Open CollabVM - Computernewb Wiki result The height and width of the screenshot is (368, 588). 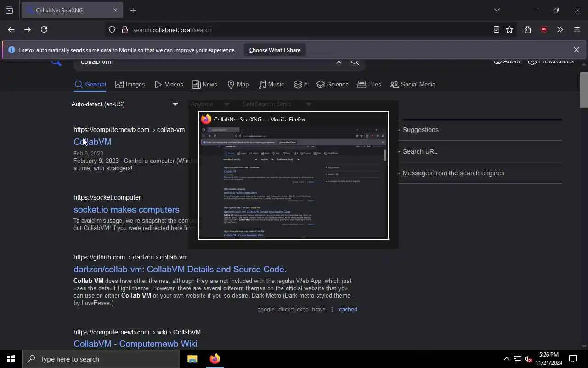pos(136,344)
